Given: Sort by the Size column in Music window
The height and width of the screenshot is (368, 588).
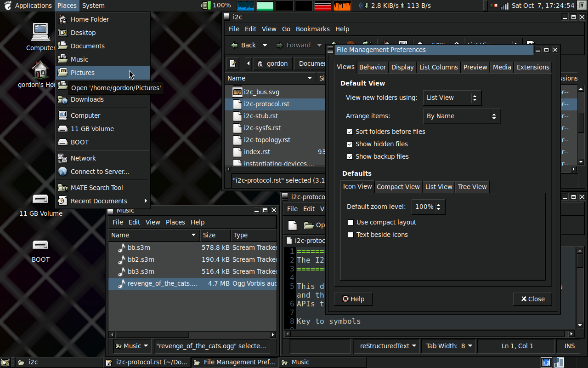Looking at the screenshot, I should coord(215,235).
